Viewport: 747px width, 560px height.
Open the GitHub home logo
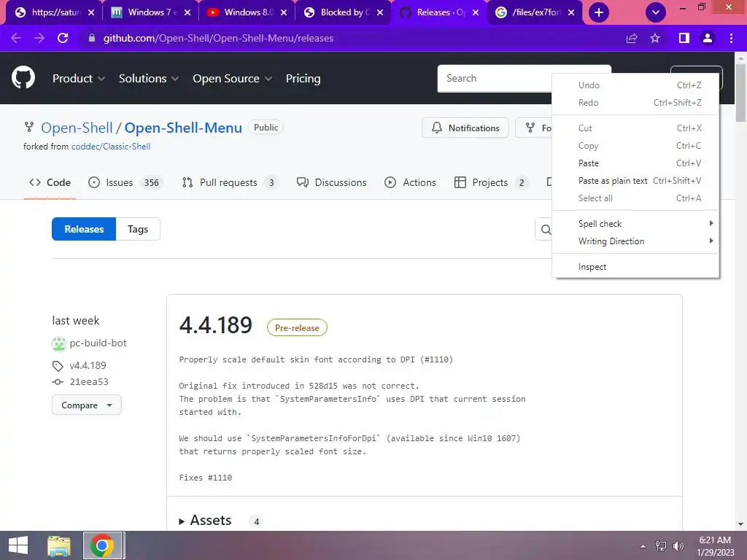click(23, 77)
